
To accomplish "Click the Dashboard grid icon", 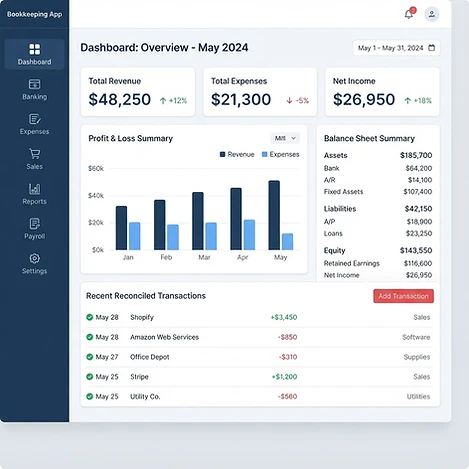I will tap(35, 49).
